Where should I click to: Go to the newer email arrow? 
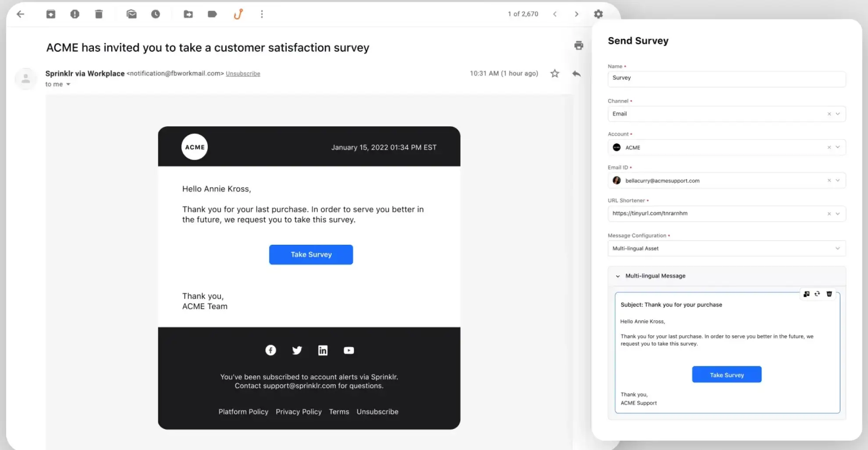click(x=555, y=14)
